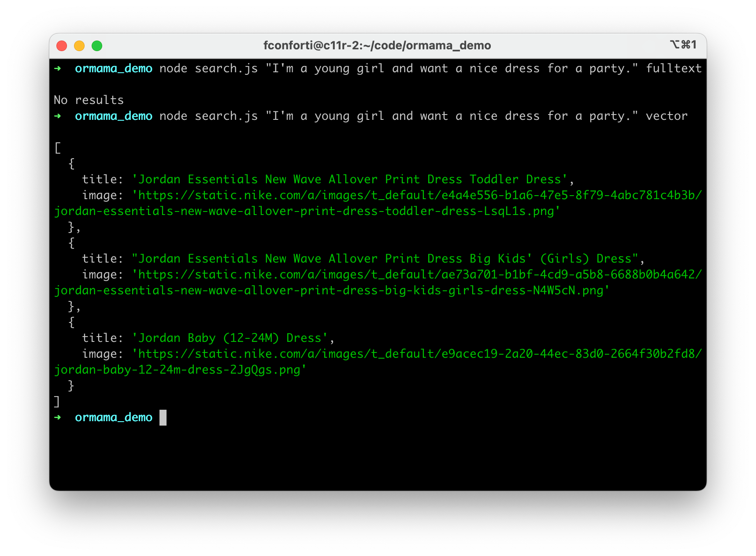Screen dimensions: 756x556
Task: Click the filename ending N4W5cN.png
Action: (331, 290)
